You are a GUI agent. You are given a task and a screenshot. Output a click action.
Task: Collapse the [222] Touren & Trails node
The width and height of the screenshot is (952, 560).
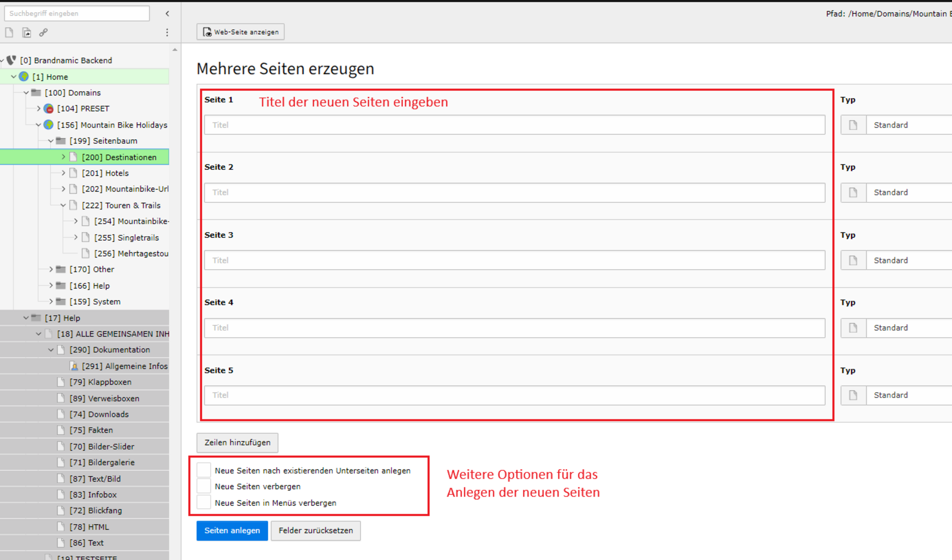[64, 205]
